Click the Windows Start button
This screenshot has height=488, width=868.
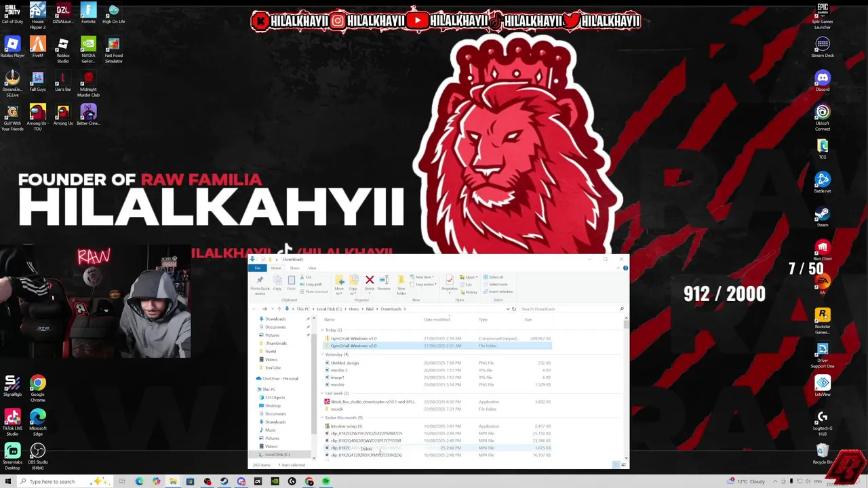pyautogui.click(x=8, y=481)
